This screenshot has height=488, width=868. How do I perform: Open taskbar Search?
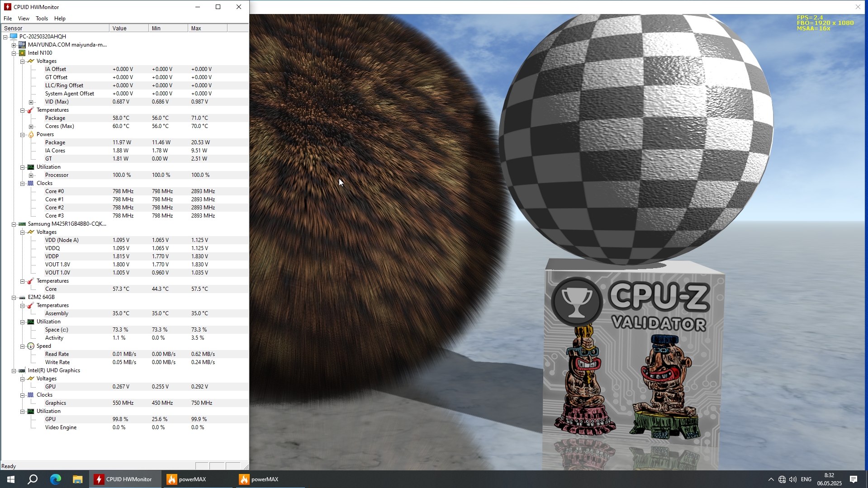pos(33,479)
